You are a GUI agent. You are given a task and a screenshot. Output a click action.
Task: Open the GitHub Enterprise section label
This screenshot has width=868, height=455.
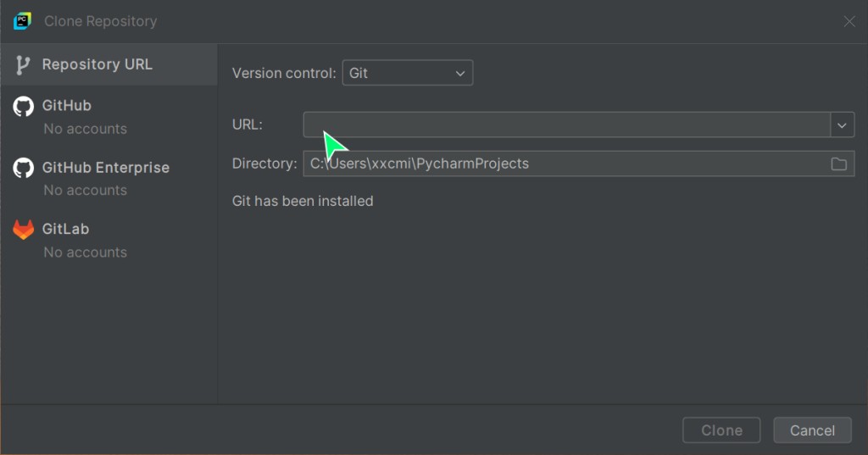(105, 168)
